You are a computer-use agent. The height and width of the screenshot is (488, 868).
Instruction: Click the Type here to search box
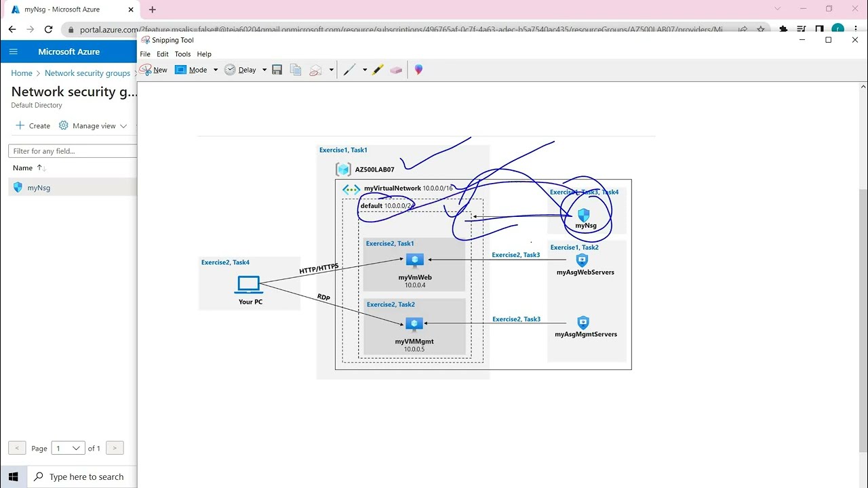tap(81, 476)
